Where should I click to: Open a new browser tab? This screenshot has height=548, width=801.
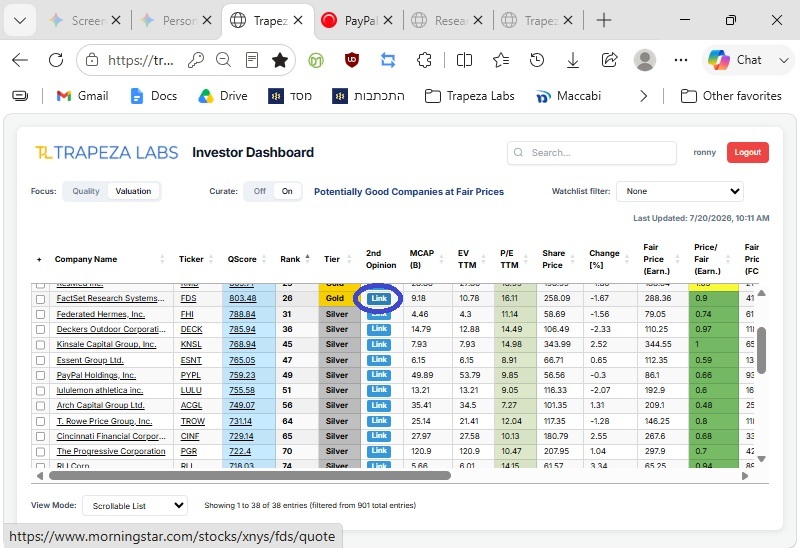[604, 20]
